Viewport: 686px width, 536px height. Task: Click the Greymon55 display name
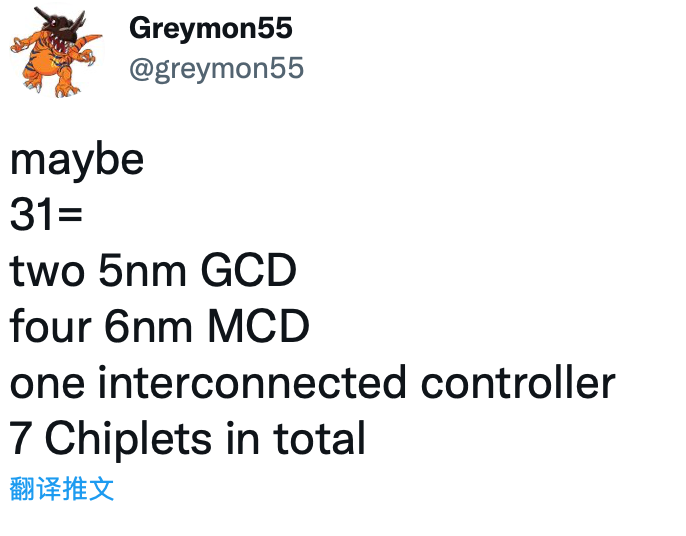[x=211, y=28]
